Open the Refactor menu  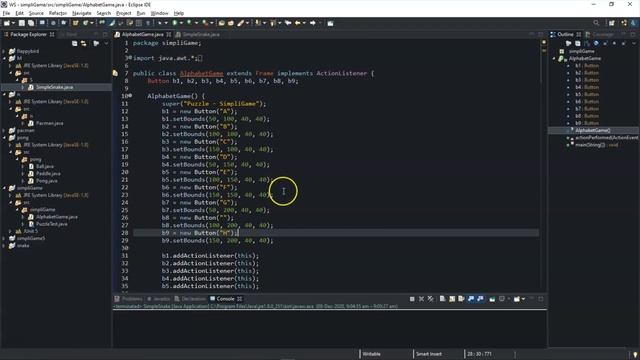pyautogui.click(x=58, y=13)
